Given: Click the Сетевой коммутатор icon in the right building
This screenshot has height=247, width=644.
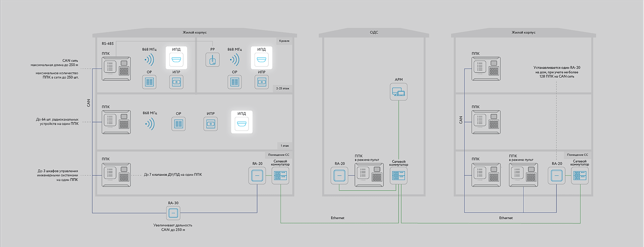Looking at the screenshot, I should click(x=580, y=175).
